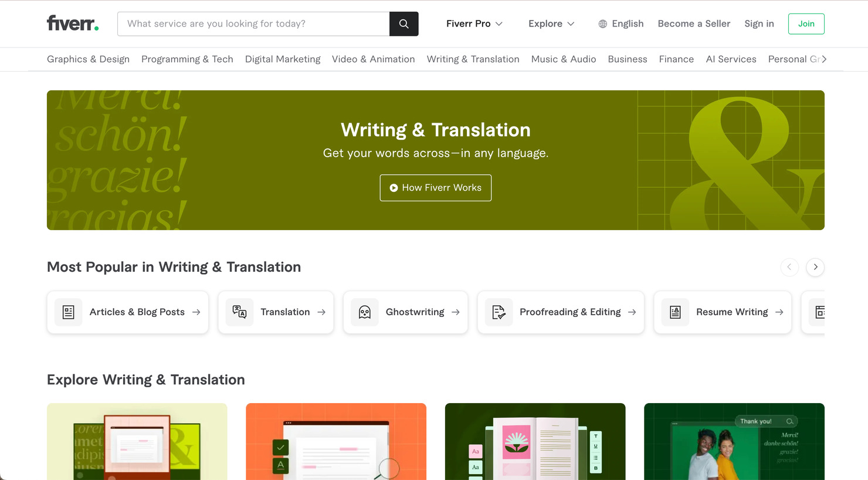Open Video & Animation category
868x480 pixels.
(x=373, y=59)
